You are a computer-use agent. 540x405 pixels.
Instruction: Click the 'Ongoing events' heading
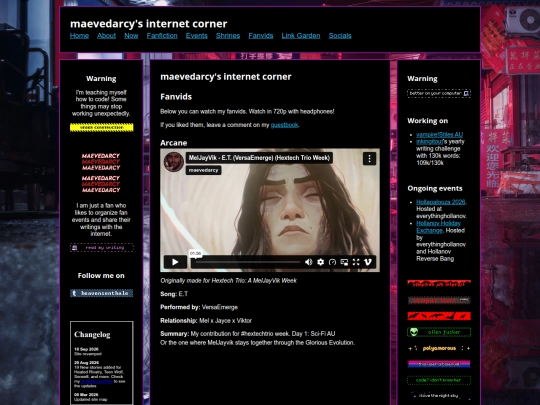[x=435, y=188]
